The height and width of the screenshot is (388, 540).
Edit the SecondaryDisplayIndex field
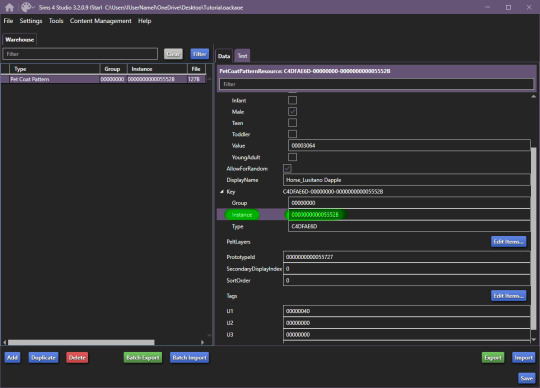tap(407, 269)
